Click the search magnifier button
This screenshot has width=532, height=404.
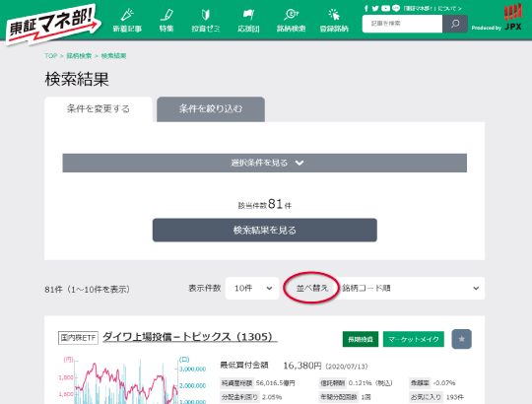pos(455,24)
